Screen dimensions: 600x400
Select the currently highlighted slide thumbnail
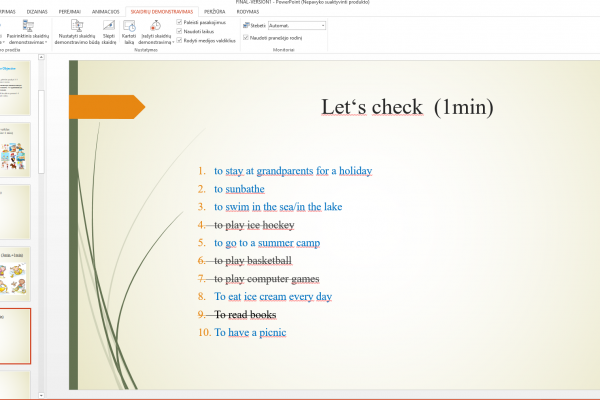(x=15, y=336)
